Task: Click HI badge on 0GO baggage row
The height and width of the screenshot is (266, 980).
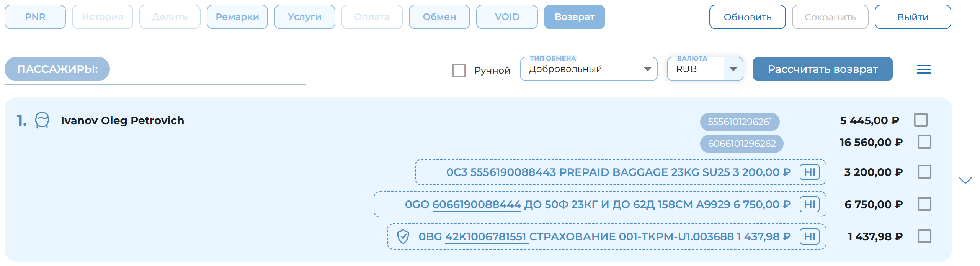Action: (809, 204)
